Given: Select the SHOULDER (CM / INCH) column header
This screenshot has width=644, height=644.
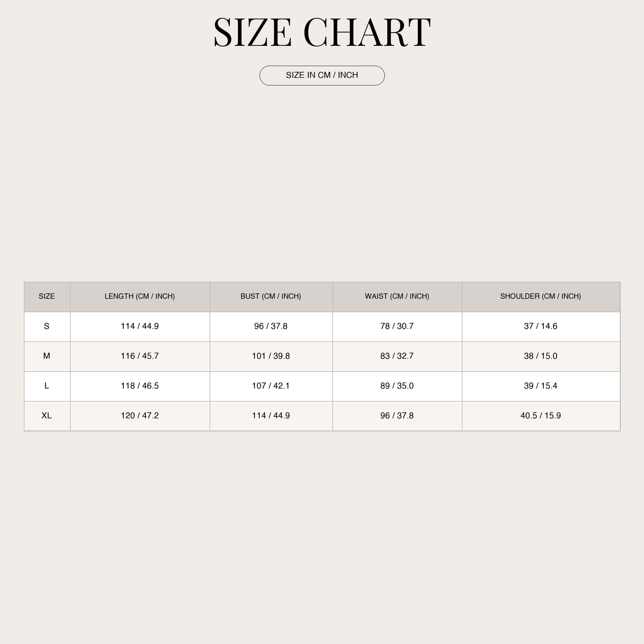Looking at the screenshot, I should (540, 297).
